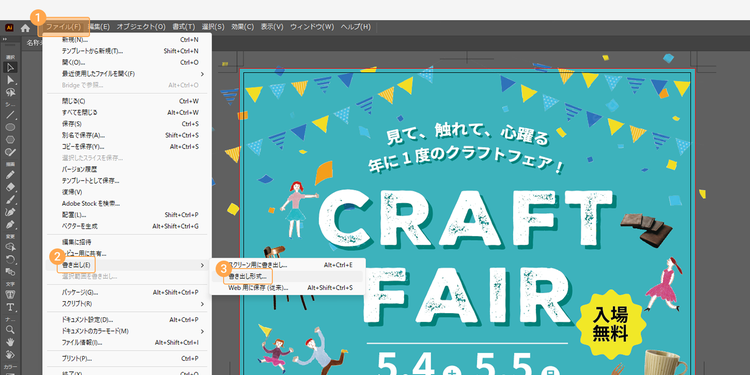Select the Hand tool
750x375 pixels.
[10, 342]
